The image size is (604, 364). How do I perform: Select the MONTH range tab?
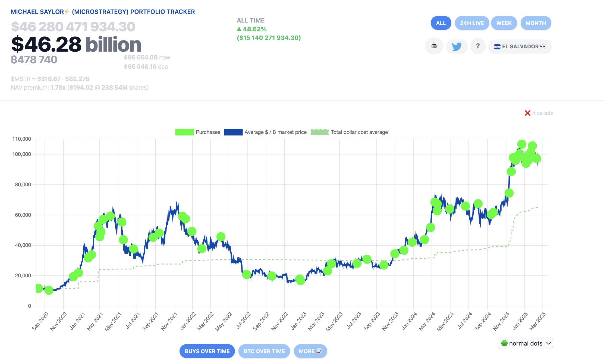[536, 23]
